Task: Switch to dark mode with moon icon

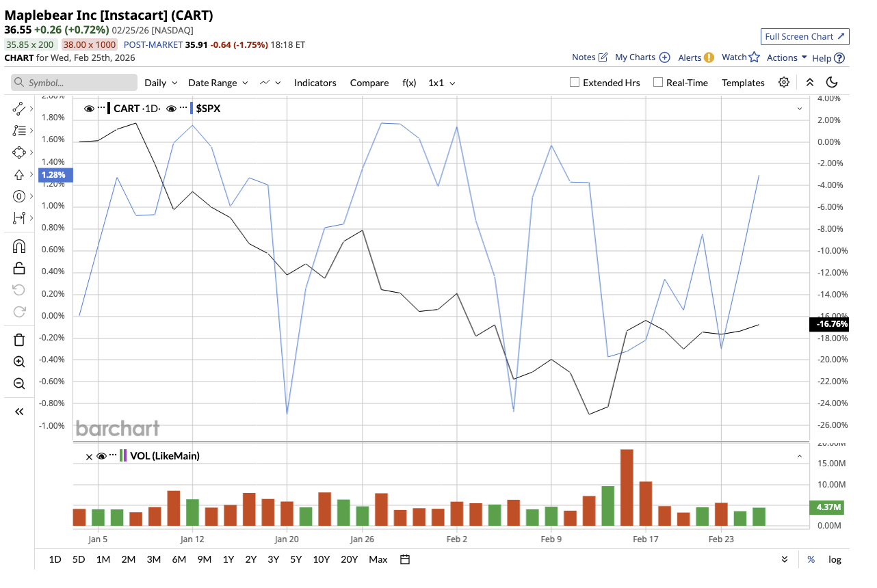Action: click(832, 82)
